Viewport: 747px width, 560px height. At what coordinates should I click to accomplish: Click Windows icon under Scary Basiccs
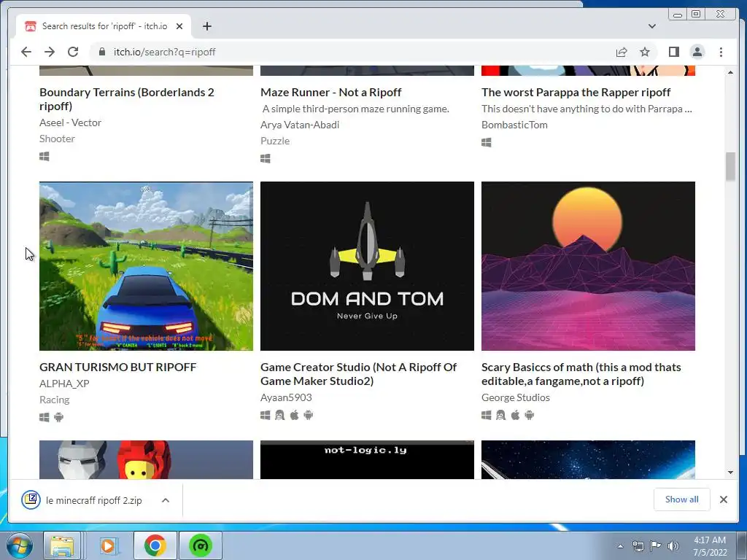(x=487, y=415)
